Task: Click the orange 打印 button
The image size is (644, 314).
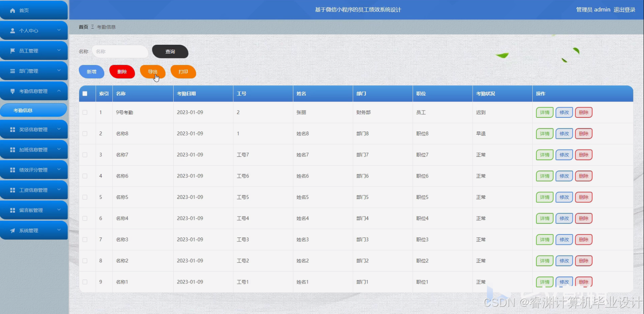Action: click(x=183, y=72)
